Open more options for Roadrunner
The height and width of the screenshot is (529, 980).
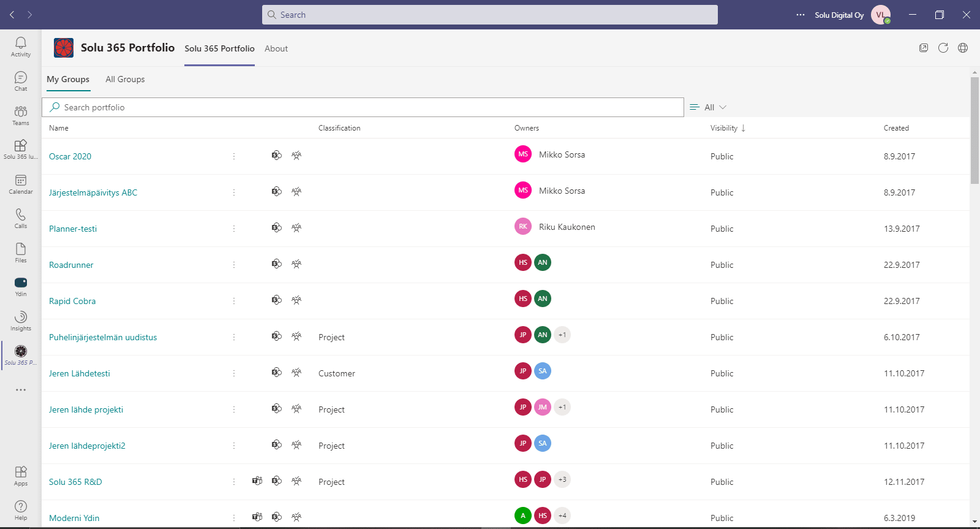234,265
